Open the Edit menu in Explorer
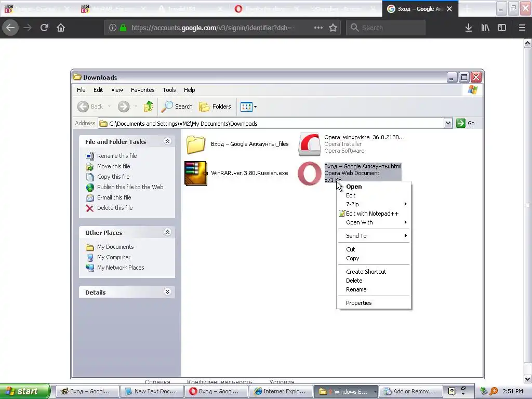Image resolution: width=532 pixels, height=399 pixels. click(x=98, y=90)
